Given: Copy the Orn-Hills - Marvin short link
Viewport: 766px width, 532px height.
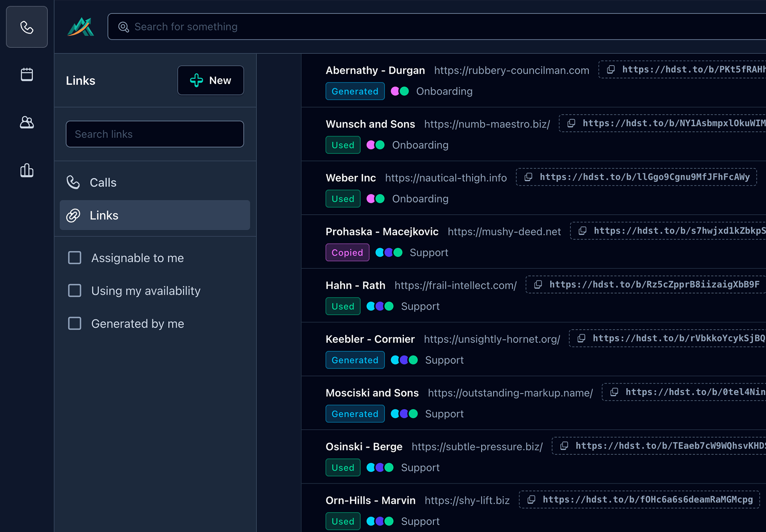Looking at the screenshot, I should pos(531,500).
